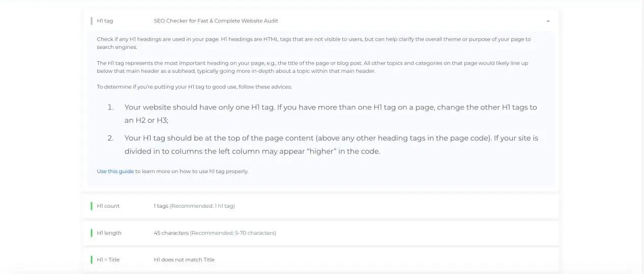The height and width of the screenshot is (274, 644).
Task: Click the "Recommended: 1 h1 tag" hint
Action: (202, 206)
